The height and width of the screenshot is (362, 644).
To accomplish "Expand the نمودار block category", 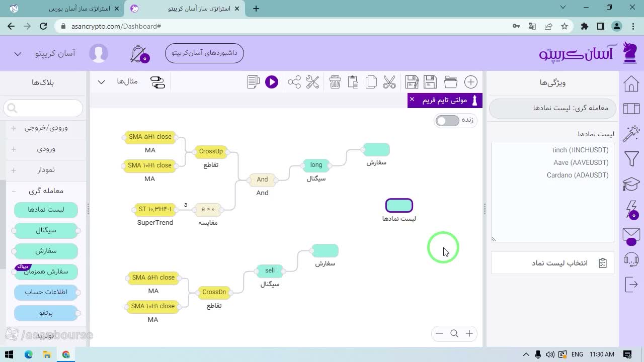I will pyautogui.click(x=14, y=170).
